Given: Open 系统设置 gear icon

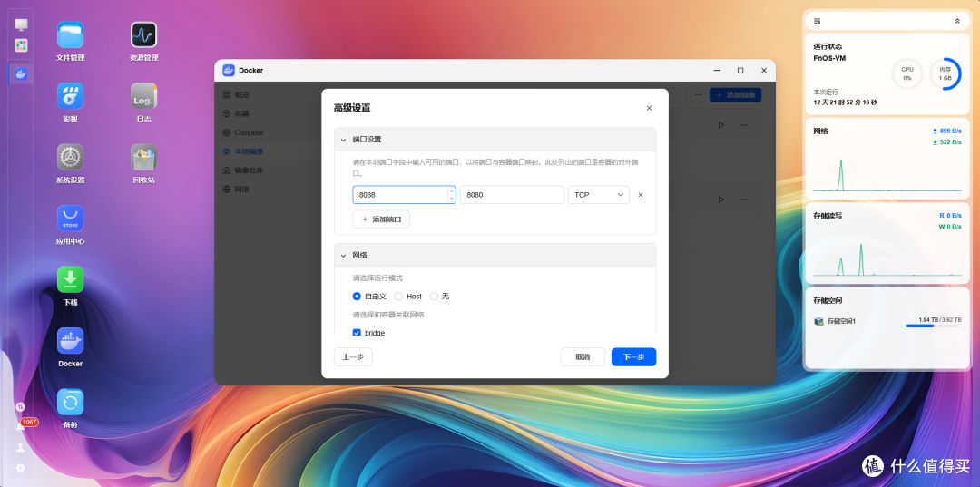Looking at the screenshot, I should tap(70, 157).
